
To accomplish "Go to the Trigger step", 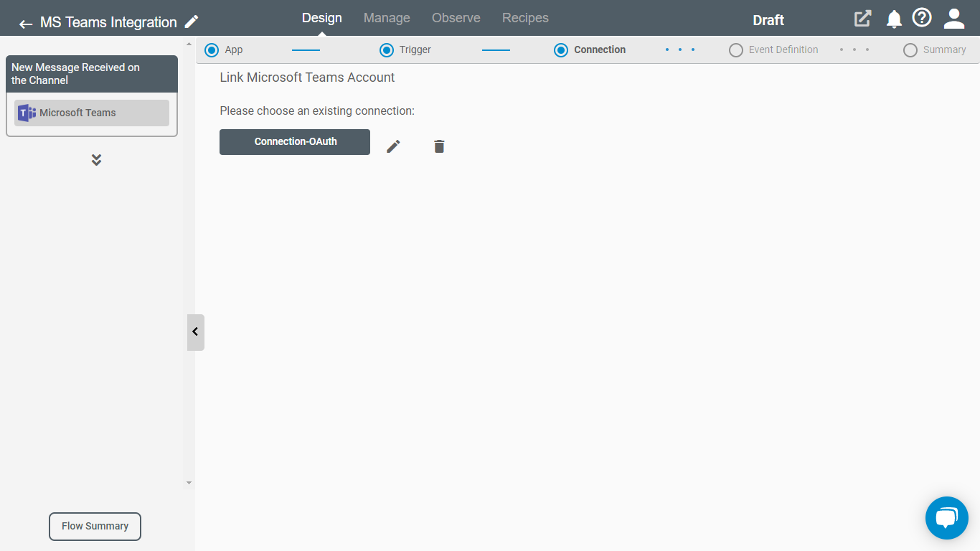I will tap(405, 50).
